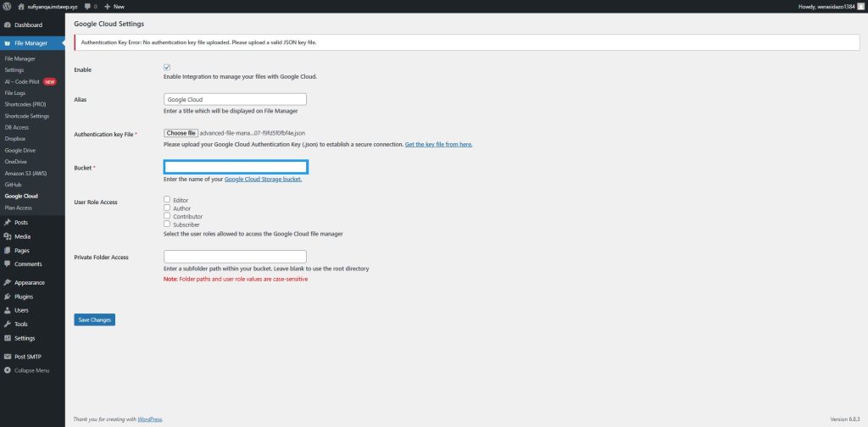This screenshot has width=868, height=427.
Task: Open Google Drive settings submenu item
Action: (x=20, y=149)
